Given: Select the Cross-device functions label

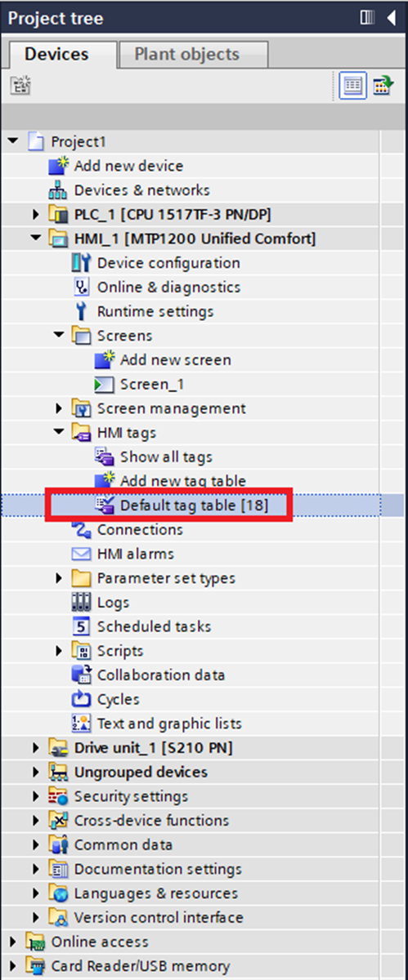Looking at the screenshot, I should click(x=151, y=821).
